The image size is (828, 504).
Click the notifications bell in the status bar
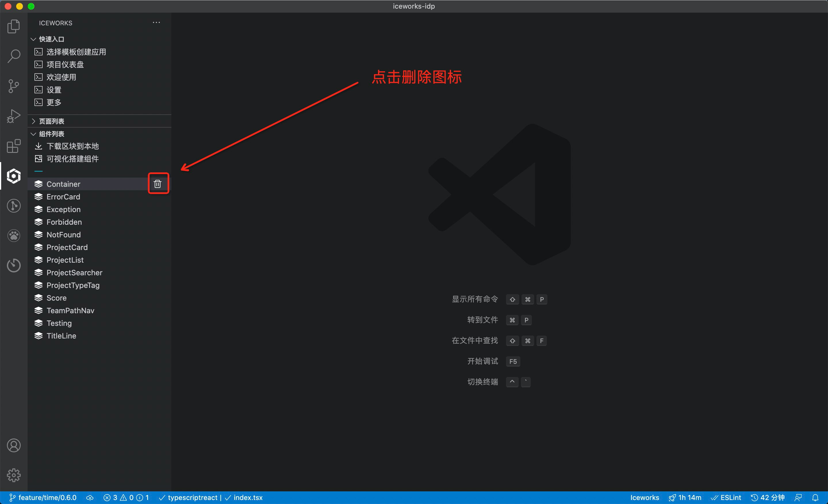point(816,497)
